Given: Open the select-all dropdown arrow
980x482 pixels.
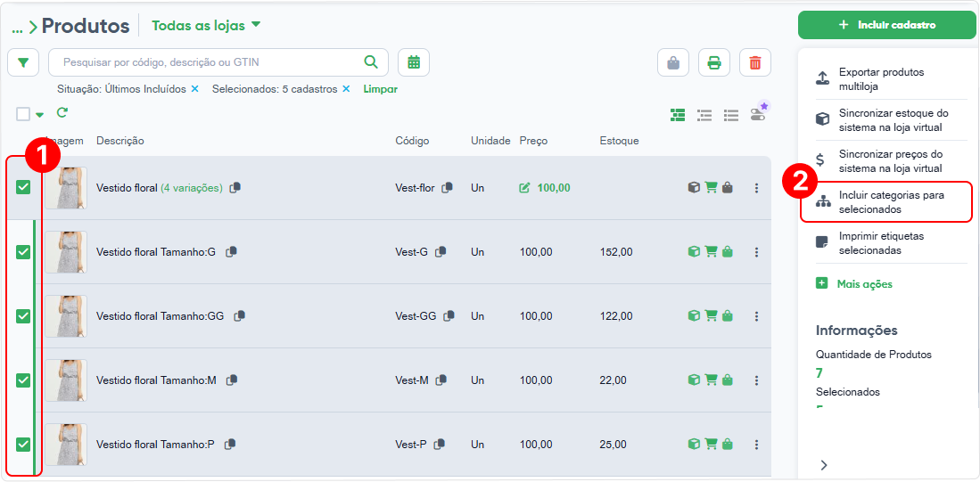Looking at the screenshot, I should coord(40,115).
